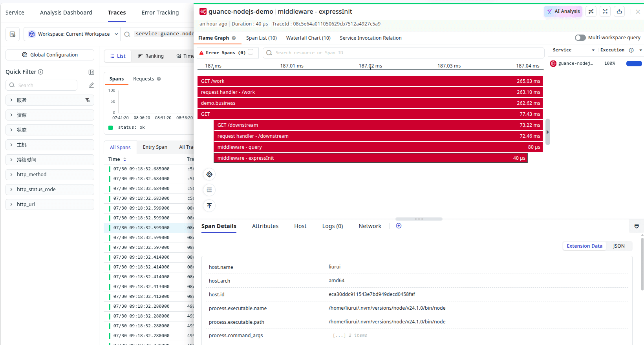The width and height of the screenshot is (644, 345).
Task: Select the middleware - query span bar
Action: click(x=378, y=147)
